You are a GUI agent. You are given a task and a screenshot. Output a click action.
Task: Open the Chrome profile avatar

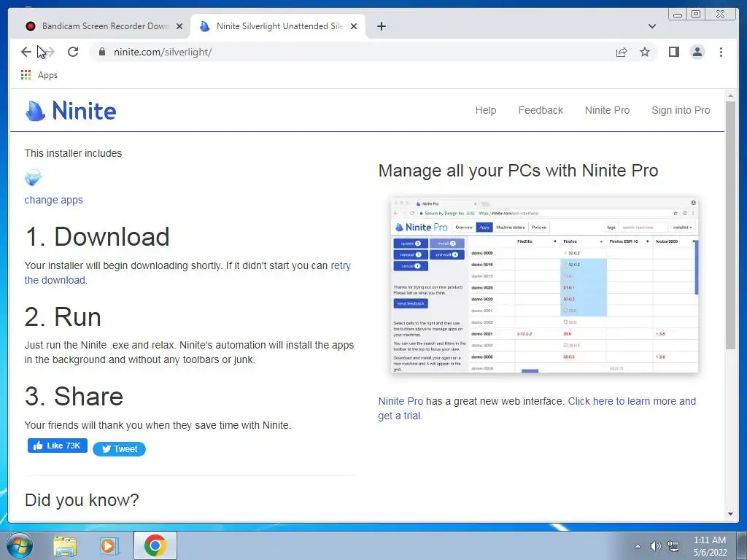697,52
